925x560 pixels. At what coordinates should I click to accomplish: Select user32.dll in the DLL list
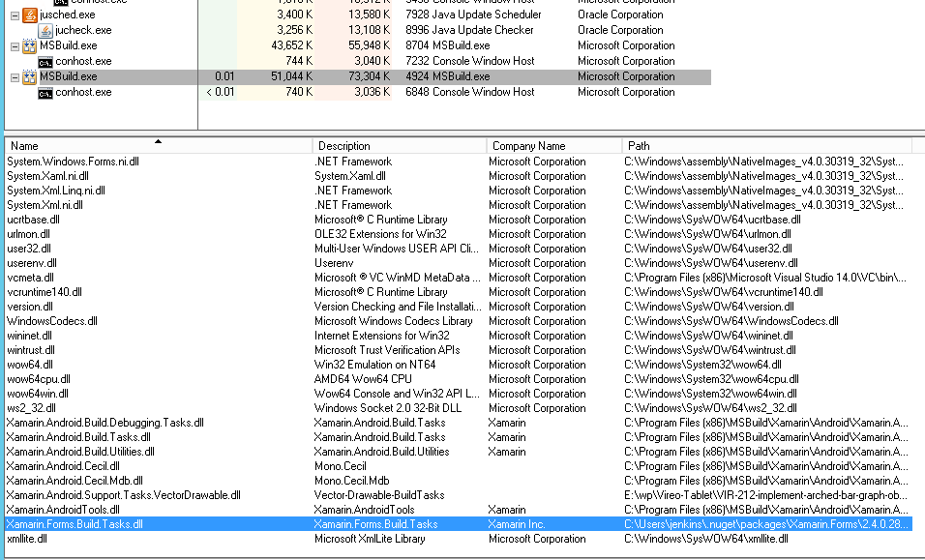click(29, 249)
